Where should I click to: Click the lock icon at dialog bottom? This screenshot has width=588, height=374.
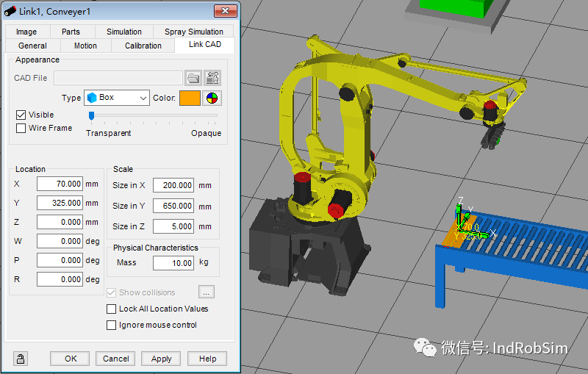tap(21, 359)
